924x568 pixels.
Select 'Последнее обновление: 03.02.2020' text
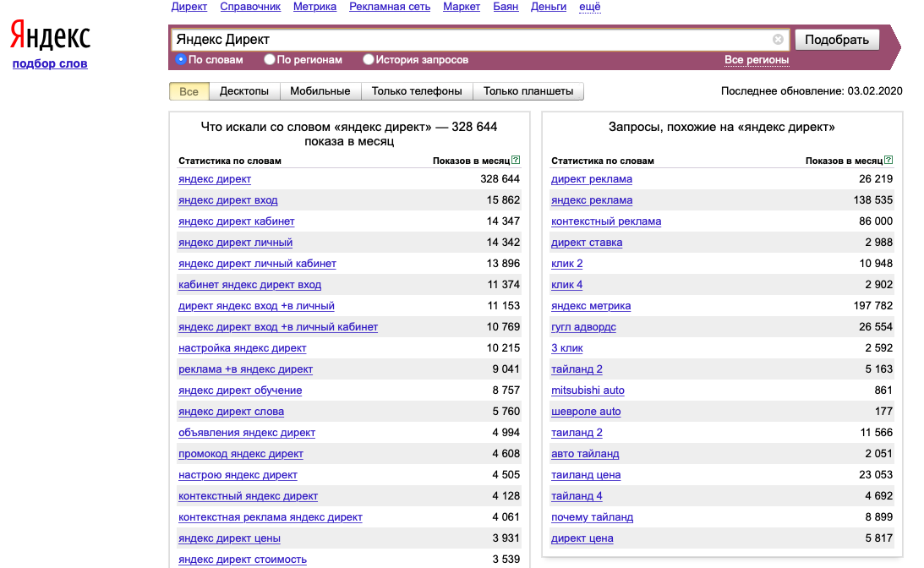[812, 91]
